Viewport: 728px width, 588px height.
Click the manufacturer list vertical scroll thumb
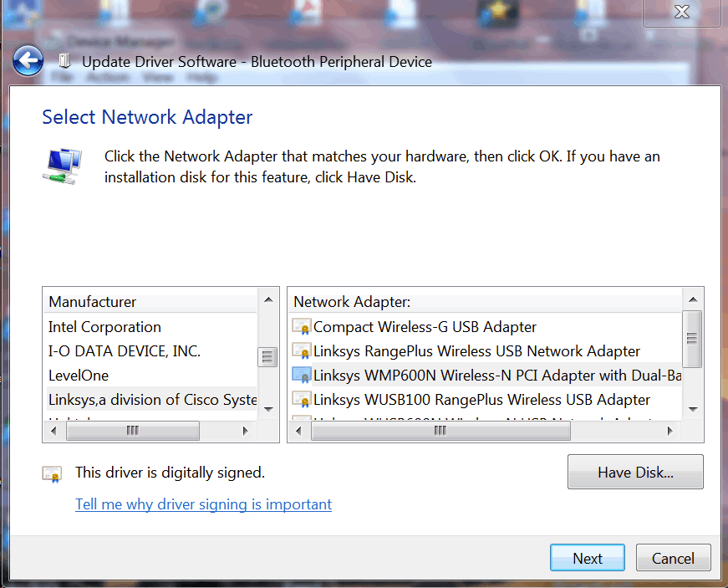(267, 357)
